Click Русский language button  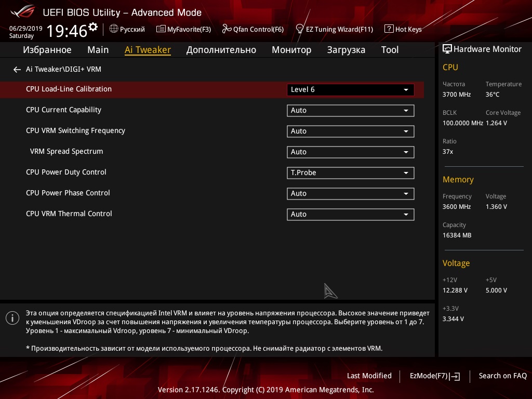pos(132,29)
